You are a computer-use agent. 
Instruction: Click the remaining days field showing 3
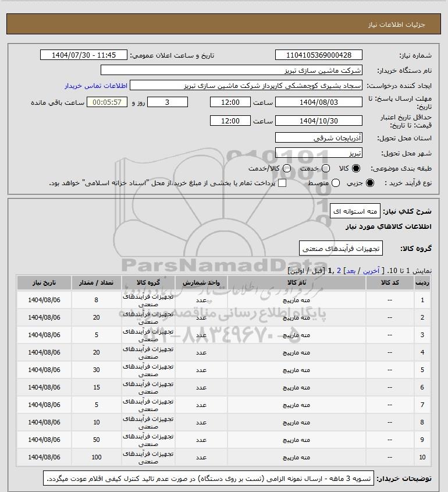coord(168,102)
